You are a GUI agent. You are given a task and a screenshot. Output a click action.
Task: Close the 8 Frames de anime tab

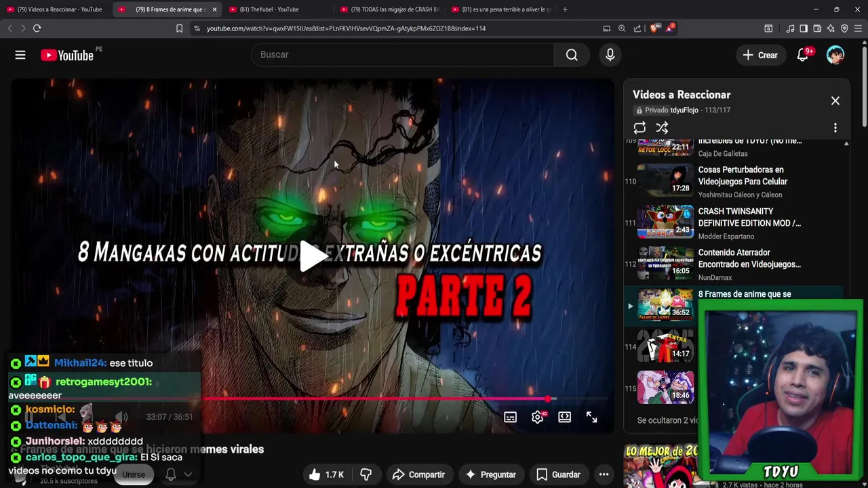[214, 9]
